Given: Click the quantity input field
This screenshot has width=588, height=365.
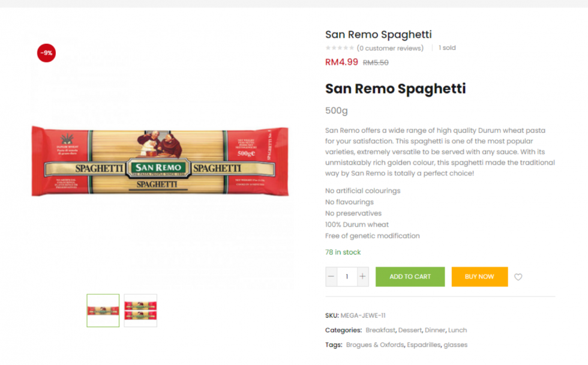Looking at the screenshot, I should pyautogui.click(x=347, y=277).
